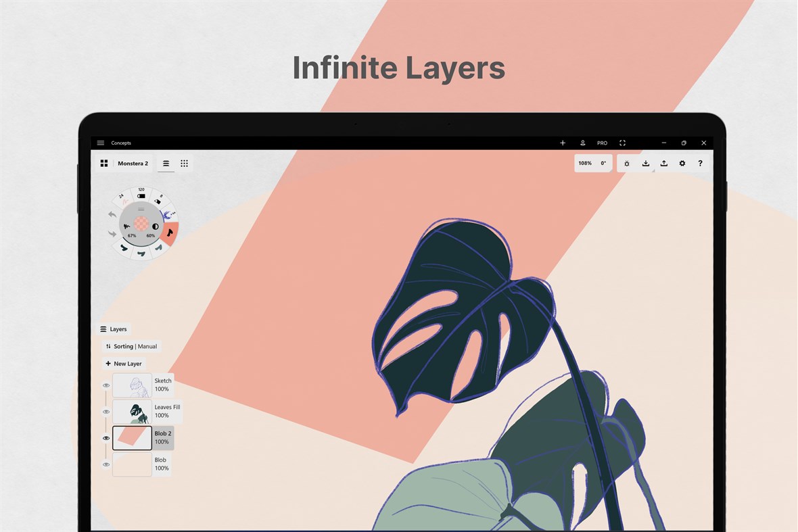Select the grey-blue fill brush on wheel

coord(159,247)
